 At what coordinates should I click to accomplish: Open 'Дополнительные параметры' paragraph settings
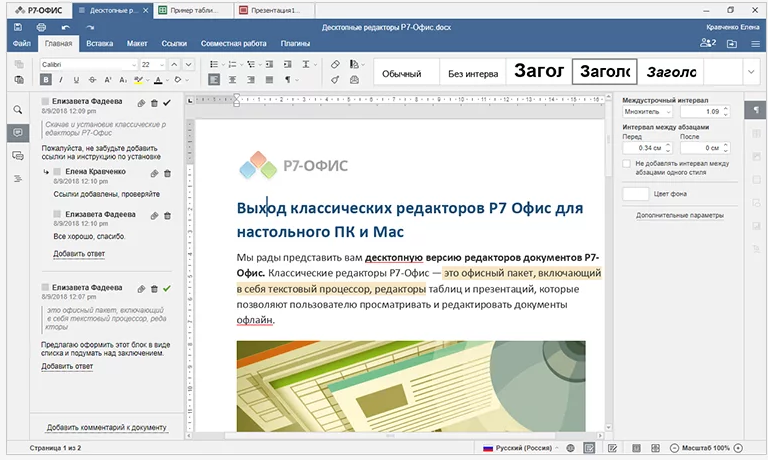click(x=679, y=215)
